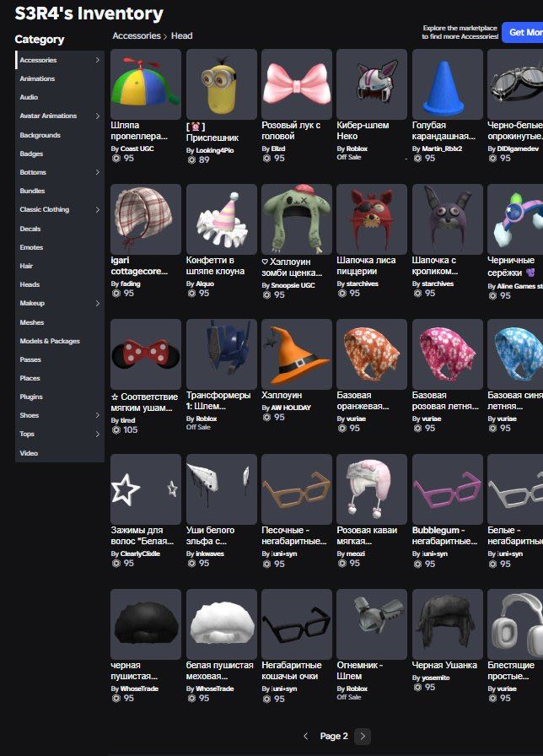Screen dimensions: 543x756
Task: Open creator Martin_Rblx2 profile link
Action: click(442, 148)
